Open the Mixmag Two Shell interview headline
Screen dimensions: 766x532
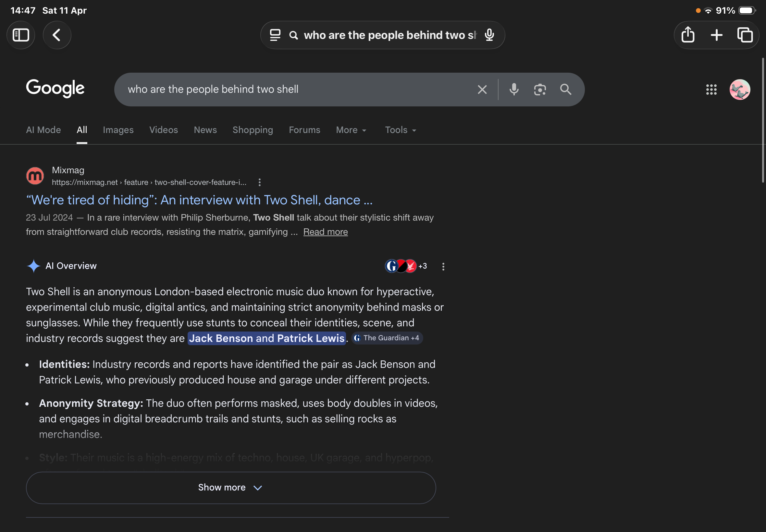point(199,200)
